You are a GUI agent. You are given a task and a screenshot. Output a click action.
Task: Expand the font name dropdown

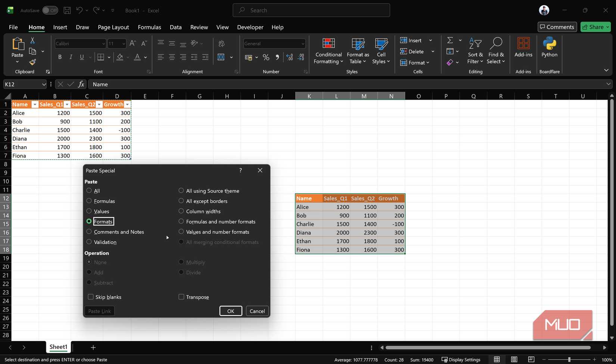click(103, 44)
